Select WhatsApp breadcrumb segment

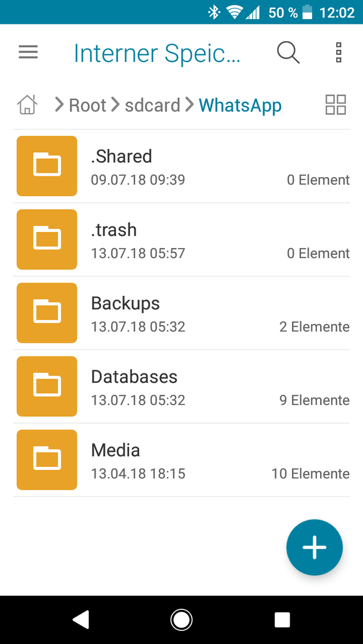click(x=240, y=105)
